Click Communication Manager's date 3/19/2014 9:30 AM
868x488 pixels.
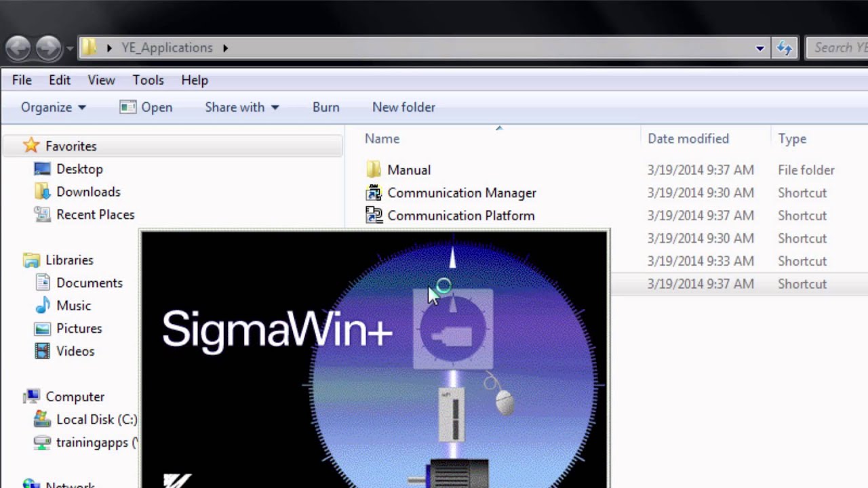701,193
